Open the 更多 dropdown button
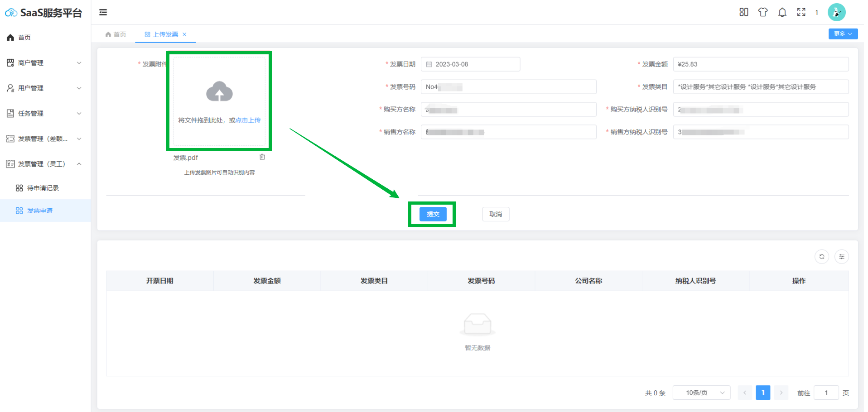 point(843,34)
